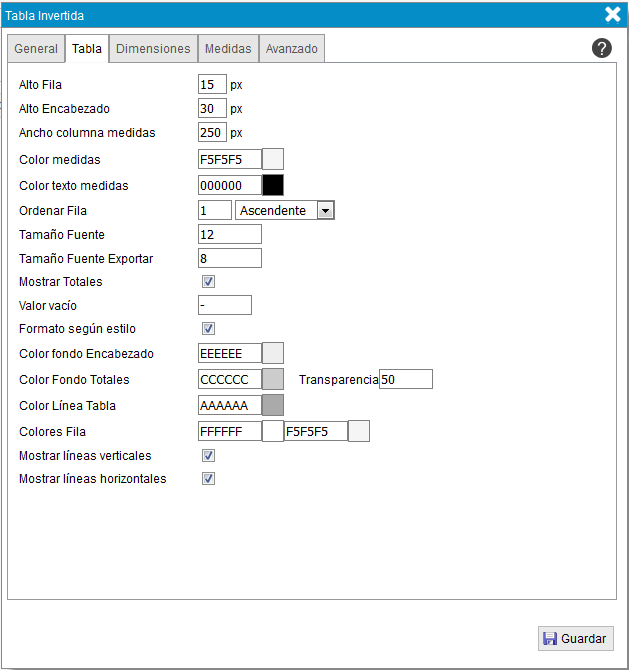This screenshot has height=670, width=629.
Task: Click Guardar button with floppy disk icon
Action: pyautogui.click(x=575, y=639)
